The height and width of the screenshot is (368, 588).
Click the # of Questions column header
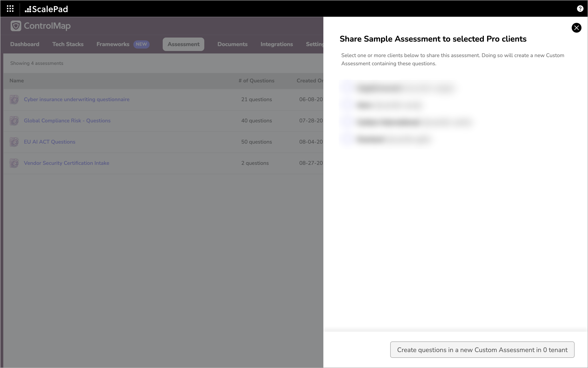256,81
